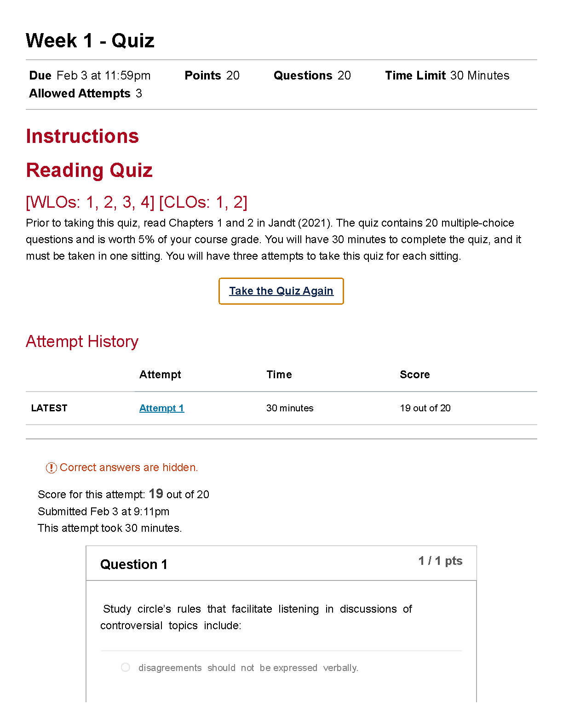Viewport: 563px width, 728px height.
Task: Click the Score column header
Action: (x=414, y=375)
